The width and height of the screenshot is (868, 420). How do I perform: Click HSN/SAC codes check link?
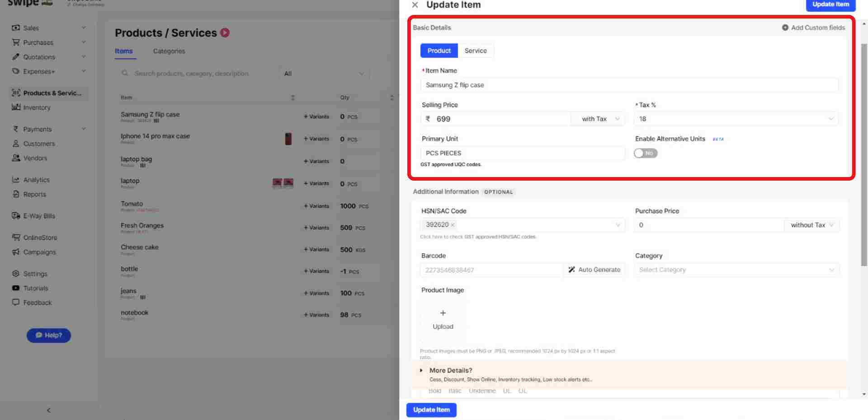click(x=478, y=237)
